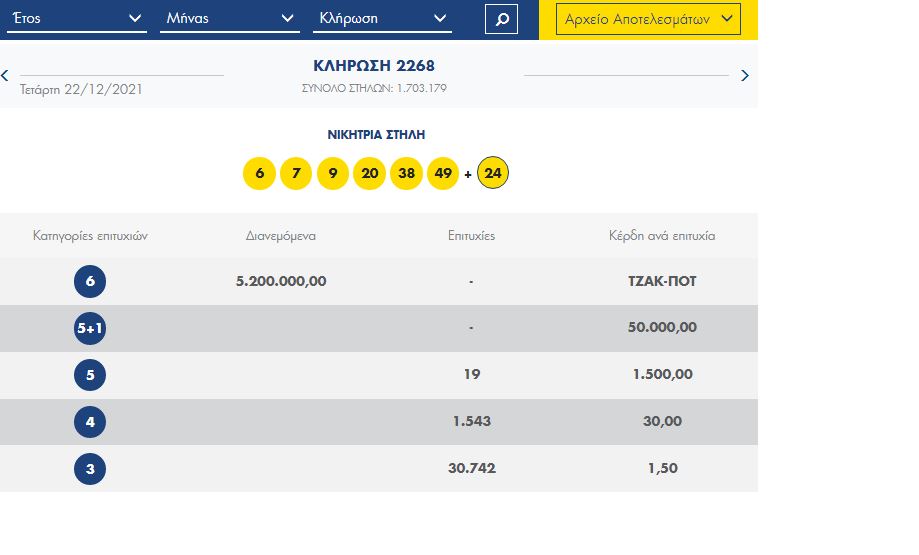919x555 pixels.
Task: Open Αρχείο Αποτελεσμάτων results archive
Action: 649,19
